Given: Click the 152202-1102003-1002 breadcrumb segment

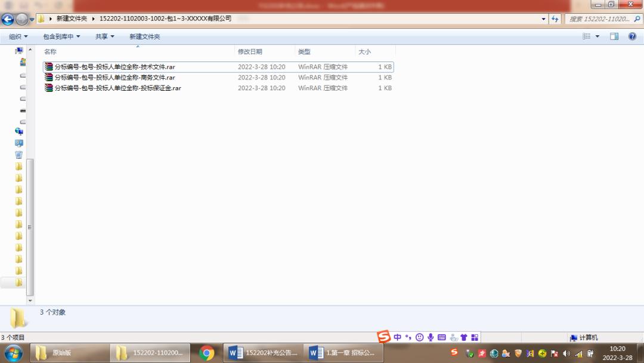Looking at the screenshot, I should pyautogui.click(x=166, y=19).
